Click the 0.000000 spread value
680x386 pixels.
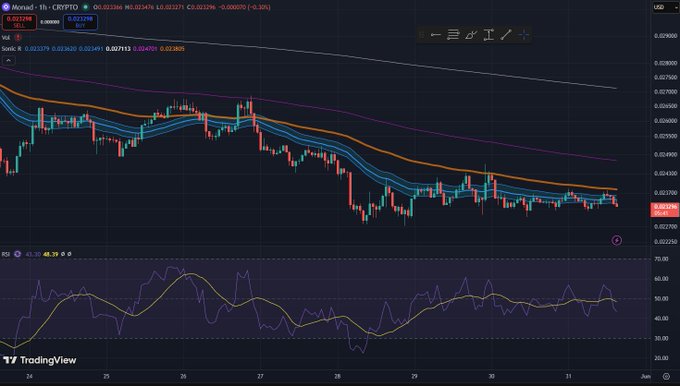click(50, 22)
